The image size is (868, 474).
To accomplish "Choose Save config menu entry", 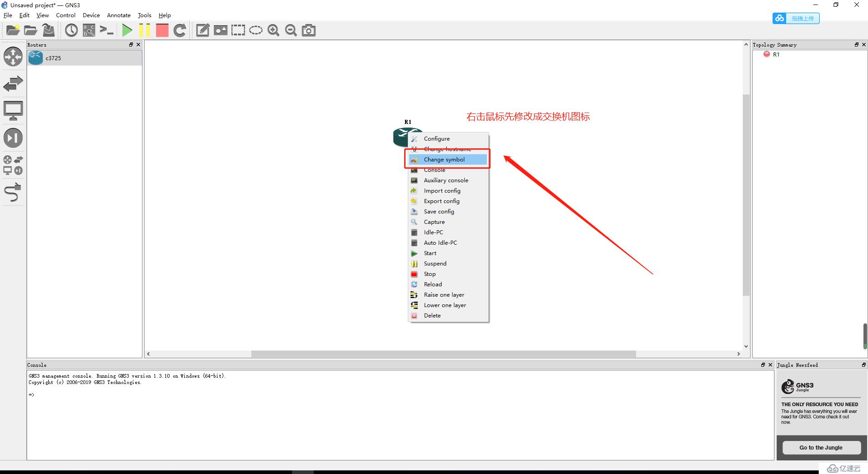I will tap(448, 212).
